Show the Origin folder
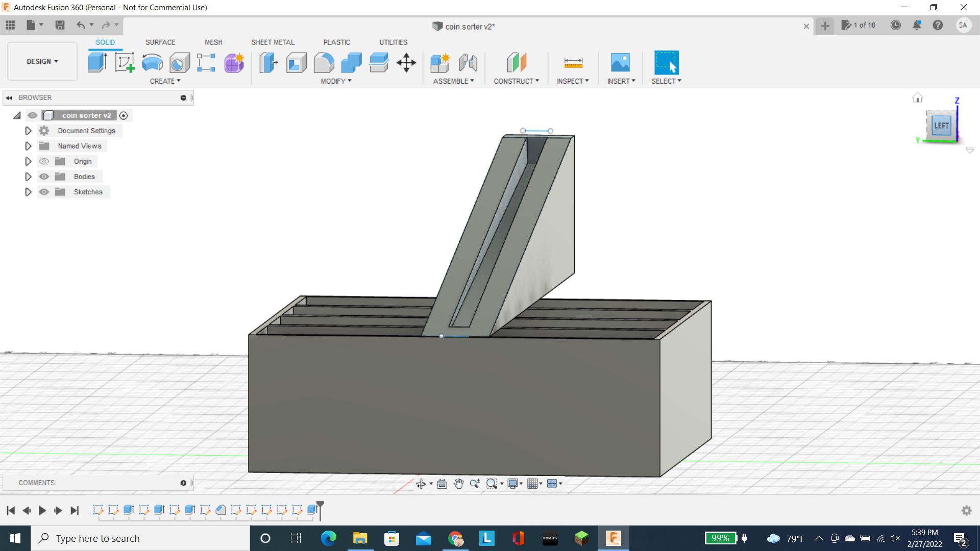 coord(44,161)
